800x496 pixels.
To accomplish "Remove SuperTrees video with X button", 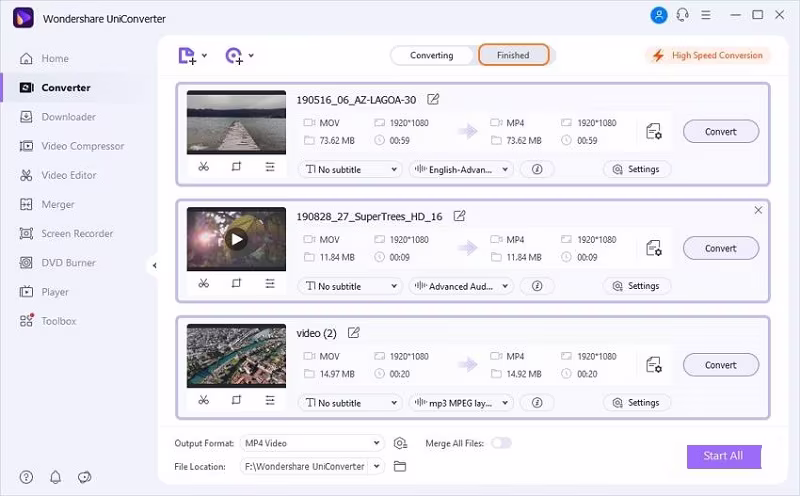I will 758,210.
